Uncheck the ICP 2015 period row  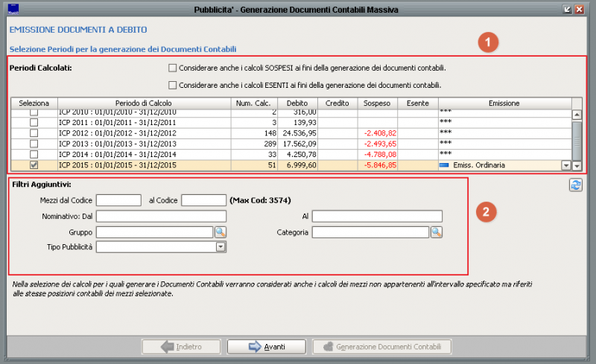[x=34, y=165]
